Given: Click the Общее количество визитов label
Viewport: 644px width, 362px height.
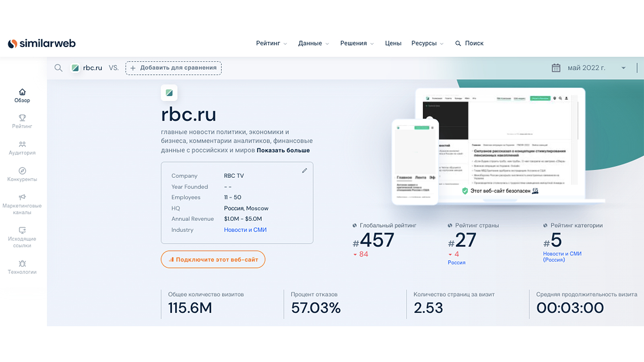Looking at the screenshot, I should point(206,294).
